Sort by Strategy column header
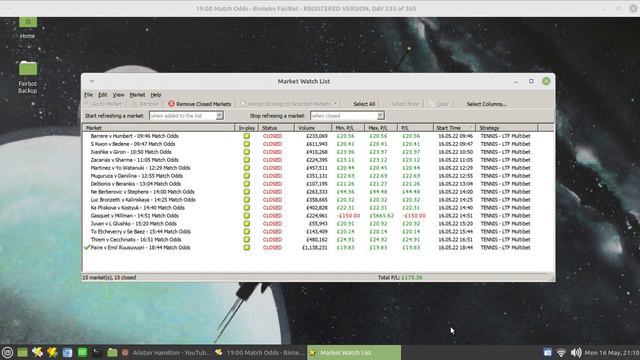Image resolution: width=640 pixels, height=360 pixels. pos(507,128)
